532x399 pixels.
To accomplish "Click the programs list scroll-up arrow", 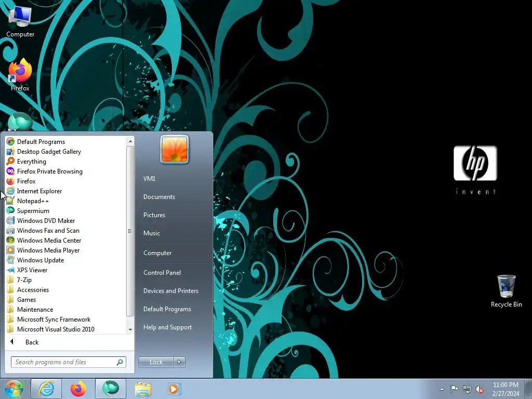I will (x=130, y=141).
